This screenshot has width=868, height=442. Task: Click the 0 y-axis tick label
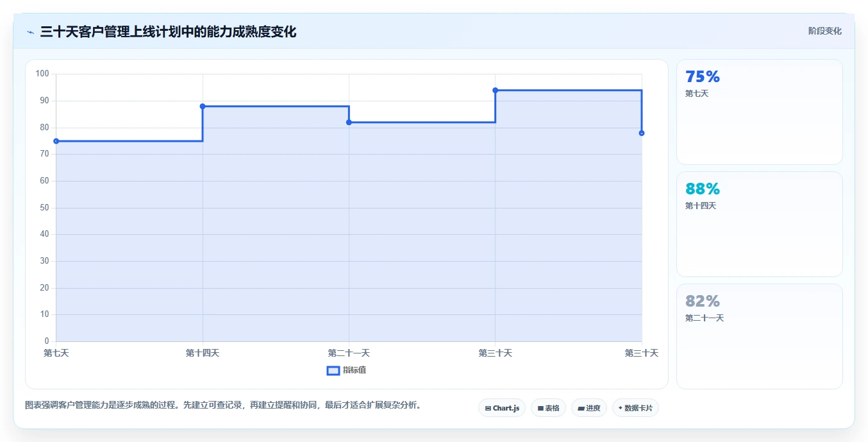coord(47,341)
